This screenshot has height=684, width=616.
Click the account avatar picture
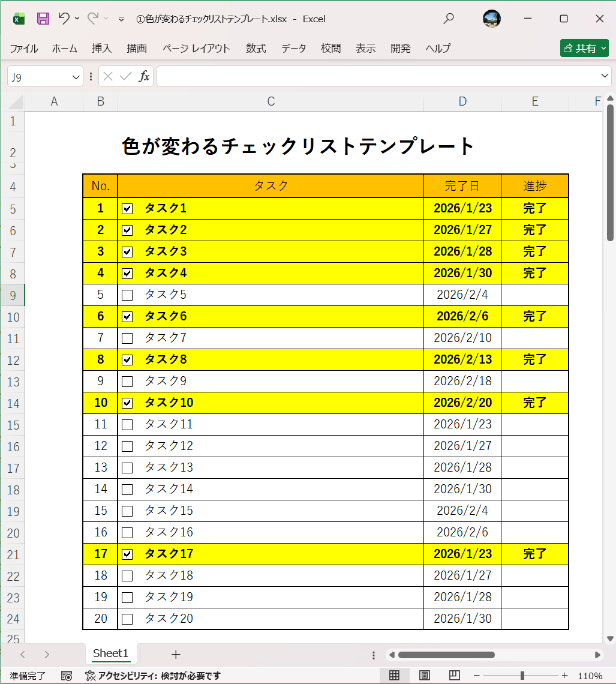pos(491,19)
